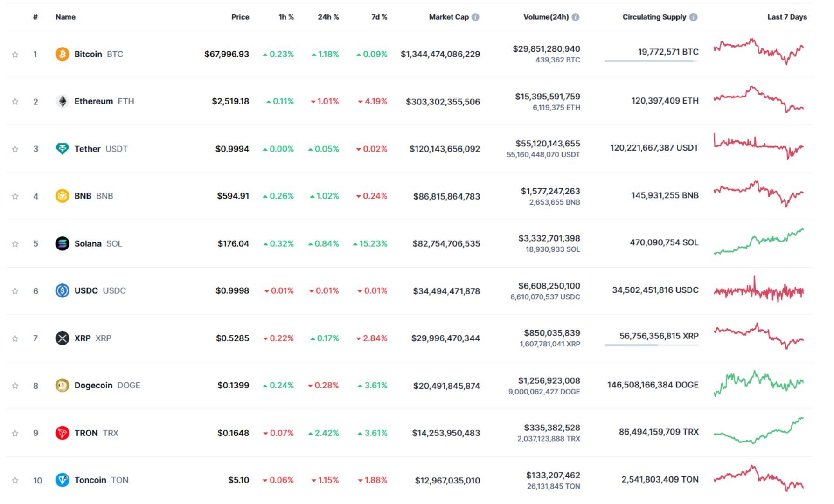Open Toncoin TON details
This screenshot has width=834, height=504.
coord(91,479)
